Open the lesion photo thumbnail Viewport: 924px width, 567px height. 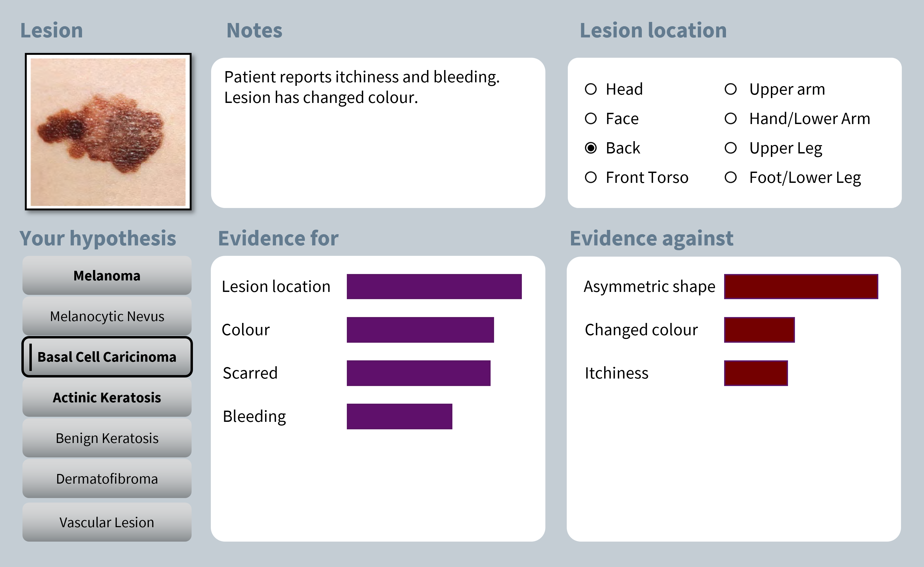(x=108, y=132)
